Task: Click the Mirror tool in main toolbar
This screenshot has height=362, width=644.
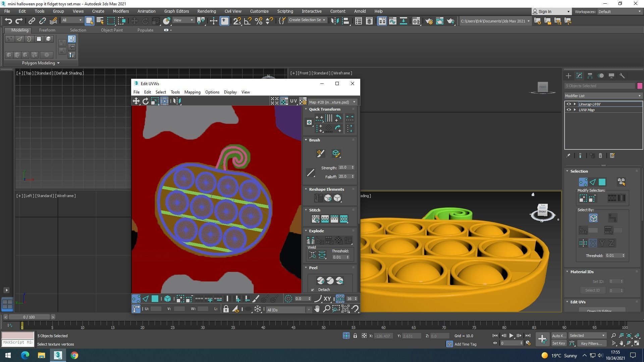Action: click(x=334, y=21)
